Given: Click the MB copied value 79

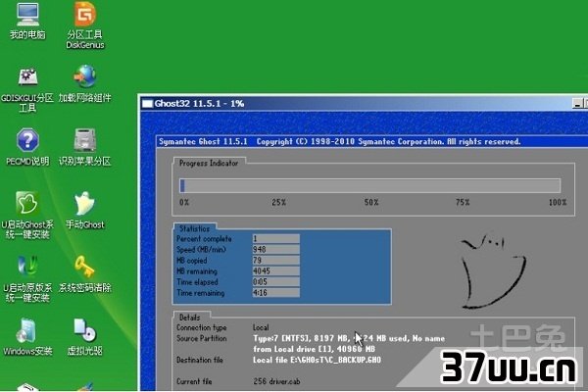Looking at the screenshot, I should (x=276, y=261).
